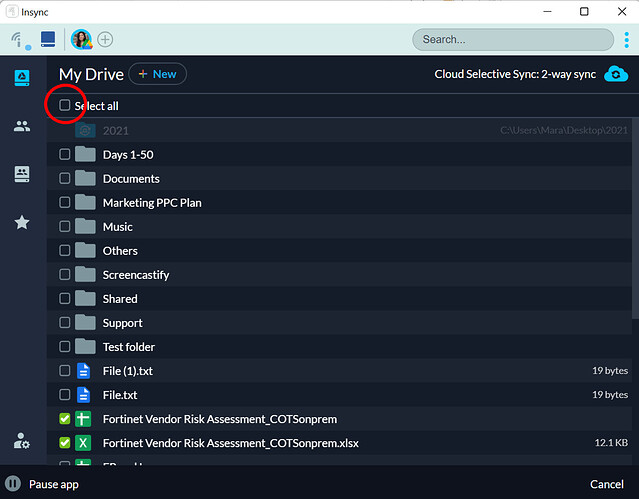The height and width of the screenshot is (499, 639).
Task: Show Starred items in sidebar
Action: tap(21, 222)
